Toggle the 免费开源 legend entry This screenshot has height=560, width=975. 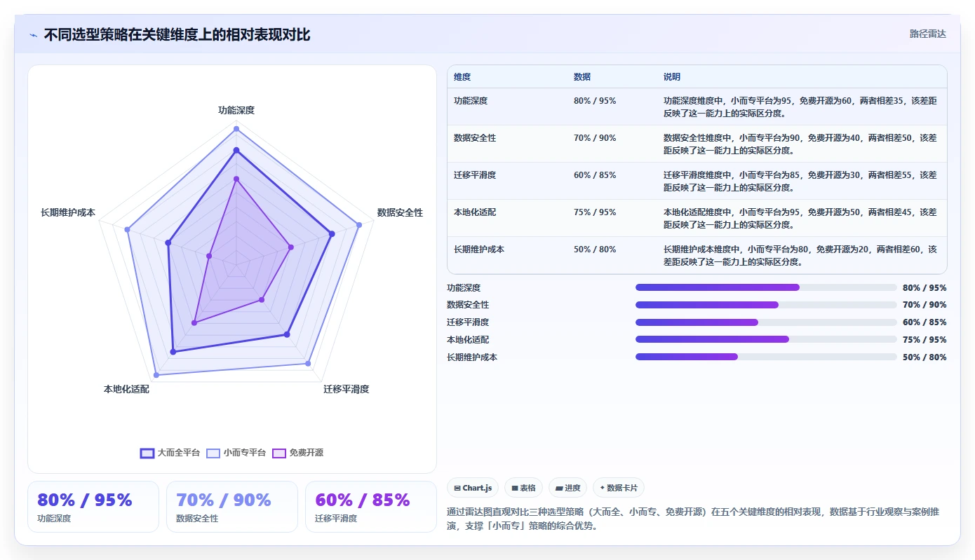coord(298,453)
